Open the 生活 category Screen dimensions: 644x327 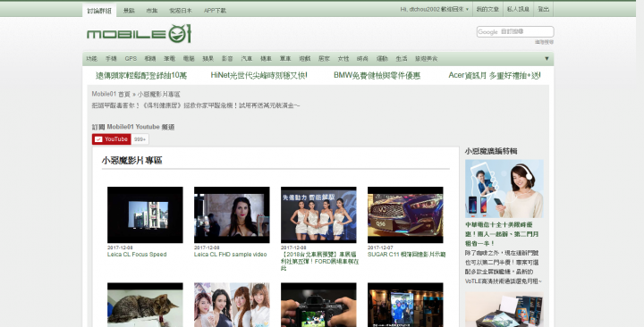pyautogui.click(x=402, y=59)
